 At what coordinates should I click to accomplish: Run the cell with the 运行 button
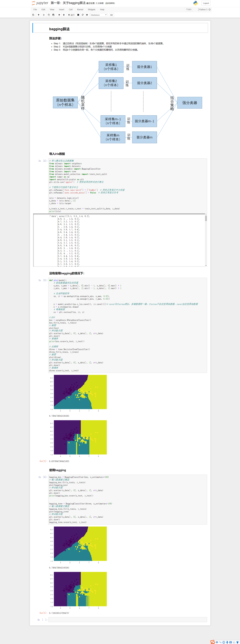71,15
